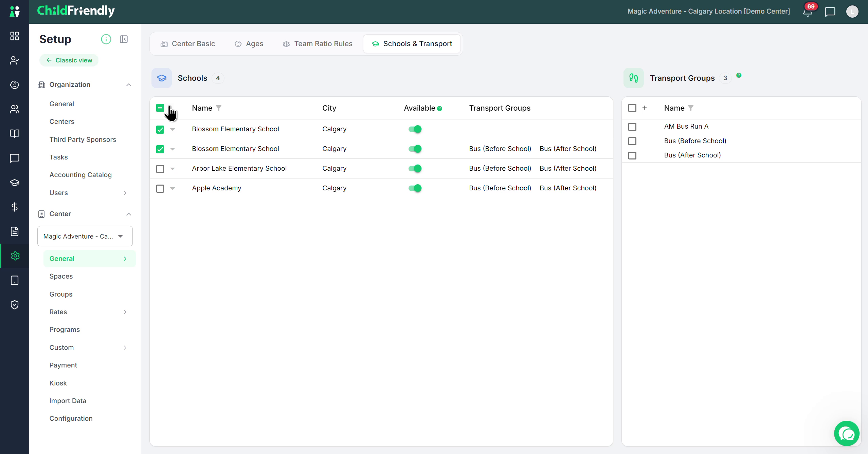Expand the Rates submenu
868x454 pixels.
pos(125,312)
